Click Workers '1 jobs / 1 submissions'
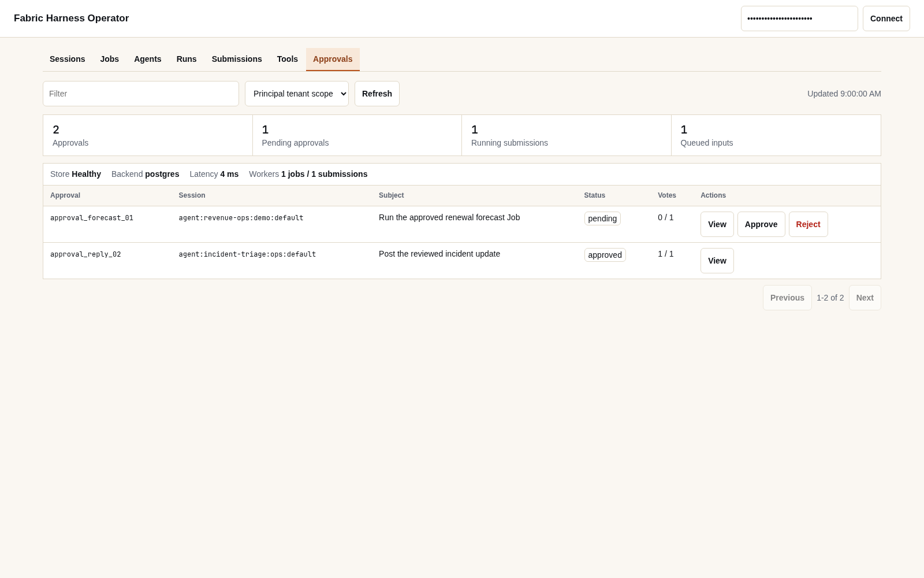The image size is (924, 578). [x=308, y=174]
